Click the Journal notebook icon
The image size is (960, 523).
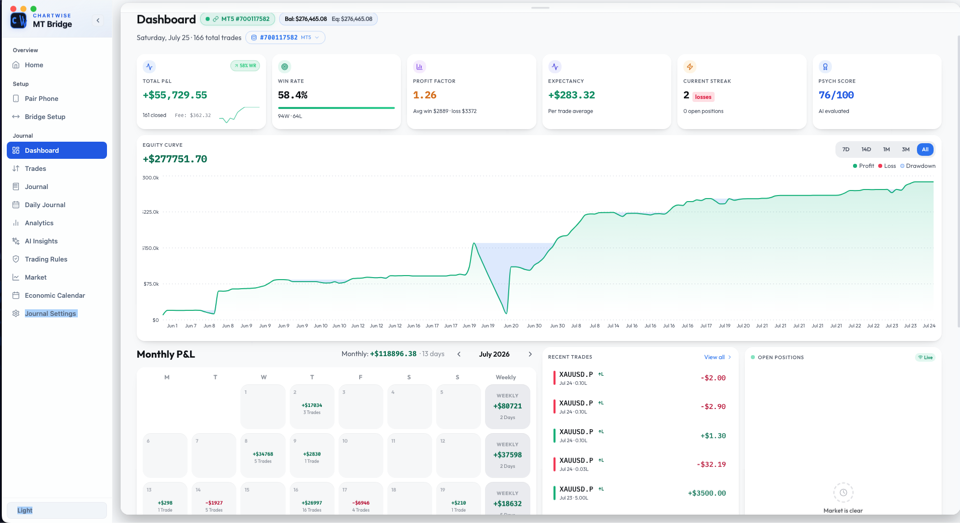click(x=16, y=186)
